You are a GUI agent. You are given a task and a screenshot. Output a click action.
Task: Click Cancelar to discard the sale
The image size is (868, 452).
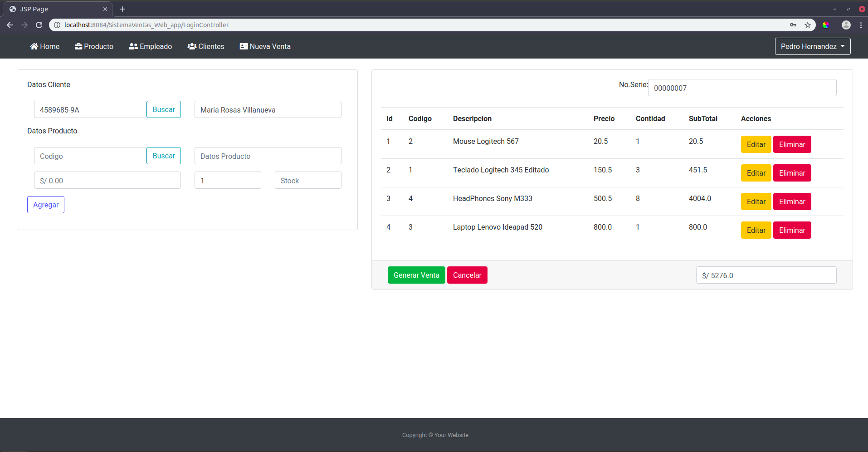pyautogui.click(x=467, y=275)
